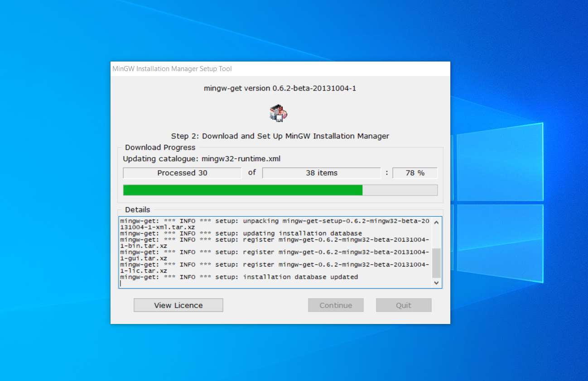The height and width of the screenshot is (381, 588).
Task: Click the 'updating installation database' log line
Action: [241, 233]
